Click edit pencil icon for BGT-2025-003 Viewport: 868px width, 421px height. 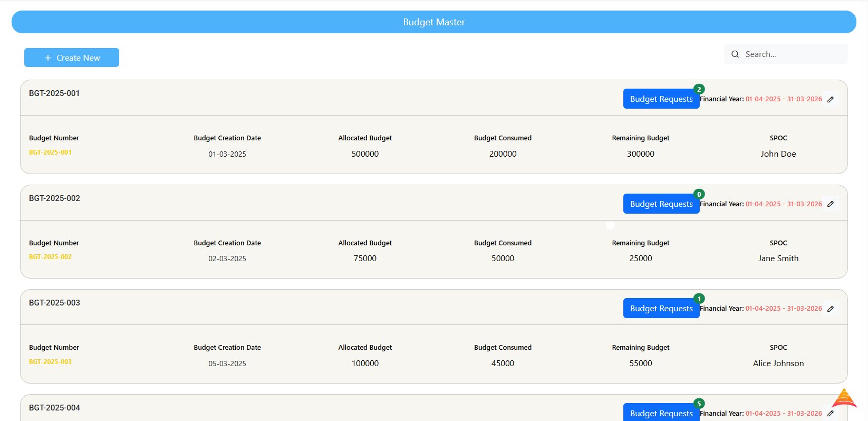pos(831,309)
